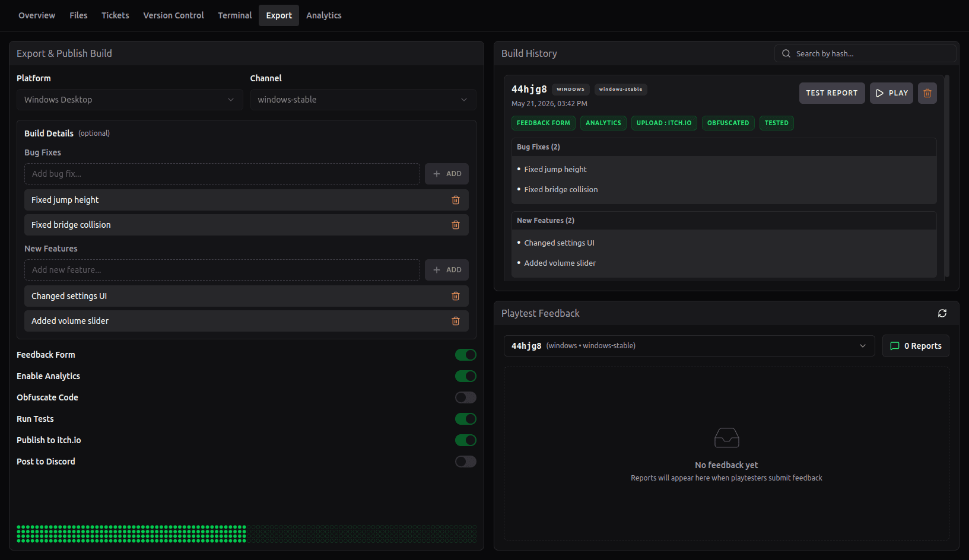Image resolution: width=969 pixels, height=560 pixels.
Task: Click 'Fixed jump height' in Build History list
Action: click(555, 170)
